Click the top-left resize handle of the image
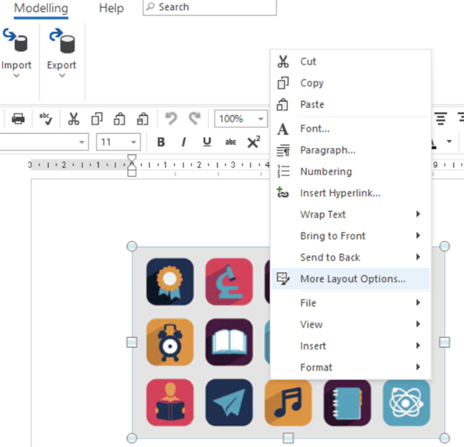This screenshot has width=464, height=447. (132, 246)
